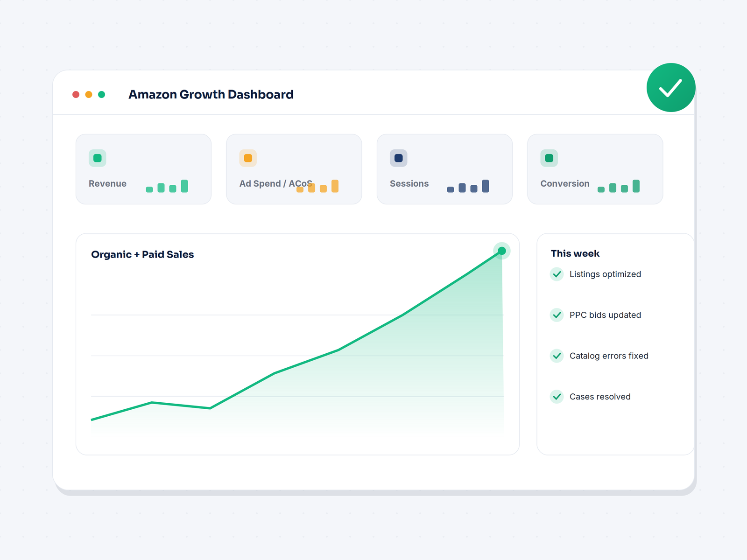This screenshot has width=747, height=560.
Task: Click the Conversion label
Action: (565, 183)
